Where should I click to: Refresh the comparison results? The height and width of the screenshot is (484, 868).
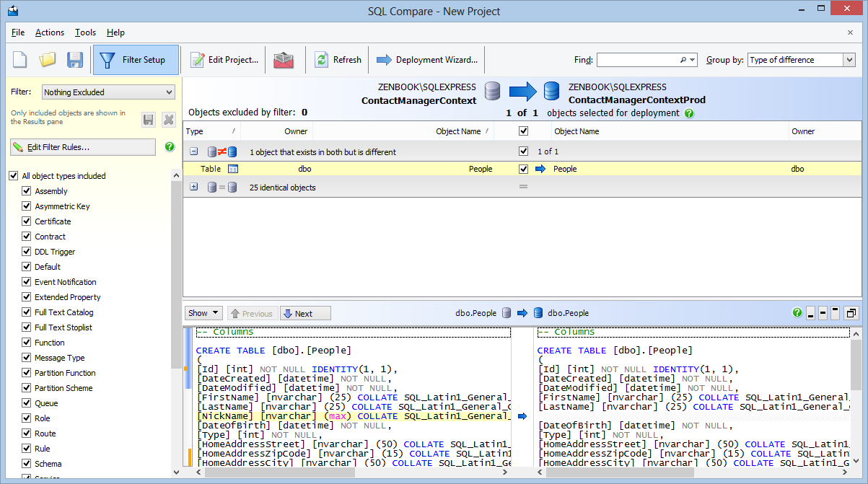point(338,60)
